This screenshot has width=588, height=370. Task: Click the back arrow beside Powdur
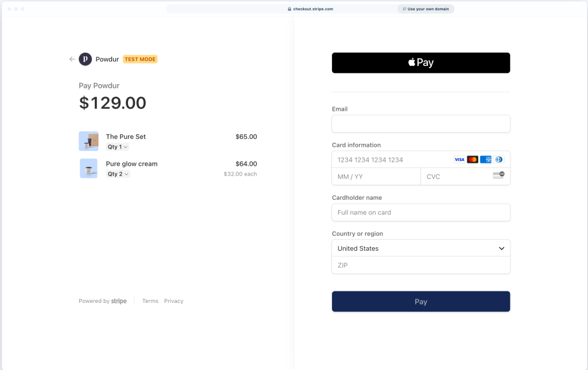71,59
